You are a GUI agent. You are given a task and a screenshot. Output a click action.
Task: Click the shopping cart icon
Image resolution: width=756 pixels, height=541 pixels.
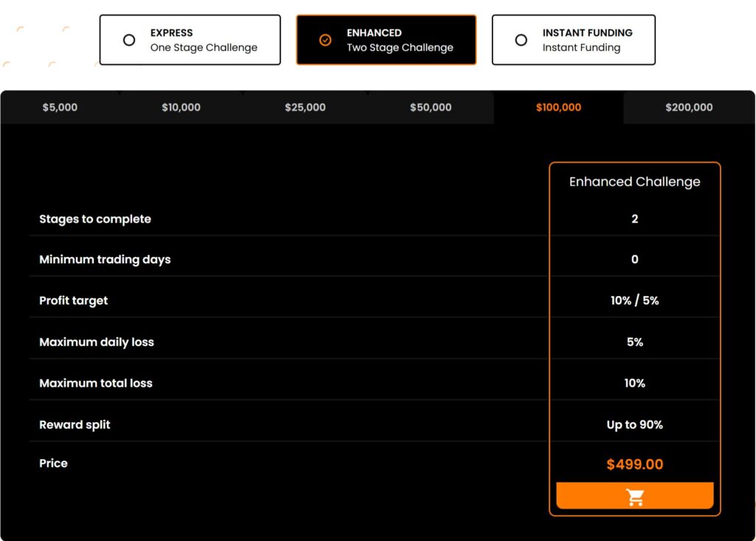634,497
